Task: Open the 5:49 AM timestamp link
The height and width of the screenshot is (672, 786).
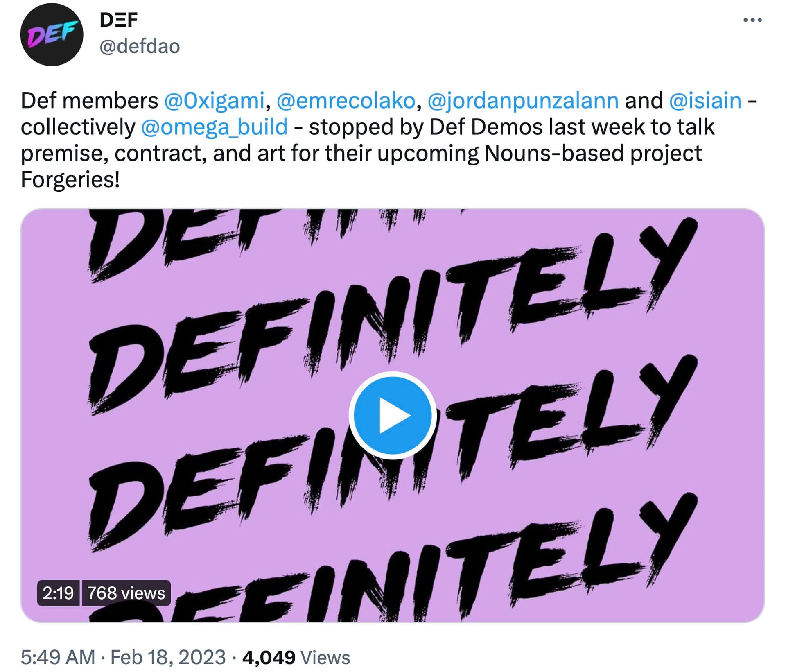Action: pyautogui.click(x=58, y=657)
